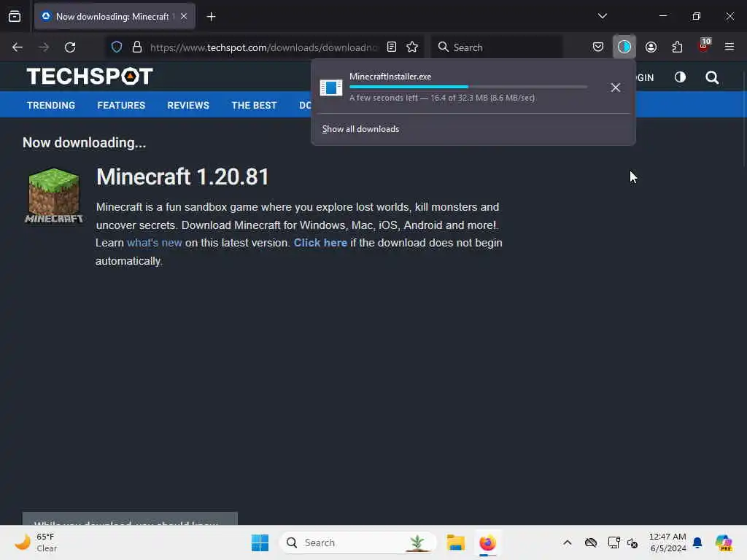Open TechSpot site search magnifier
Image resolution: width=747 pixels, height=560 pixels.
coord(712,77)
